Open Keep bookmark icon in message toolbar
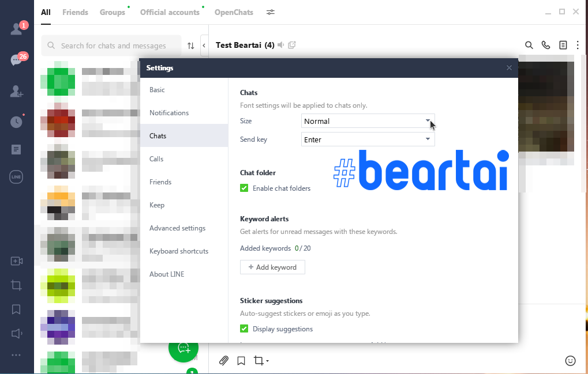 [x=241, y=361]
